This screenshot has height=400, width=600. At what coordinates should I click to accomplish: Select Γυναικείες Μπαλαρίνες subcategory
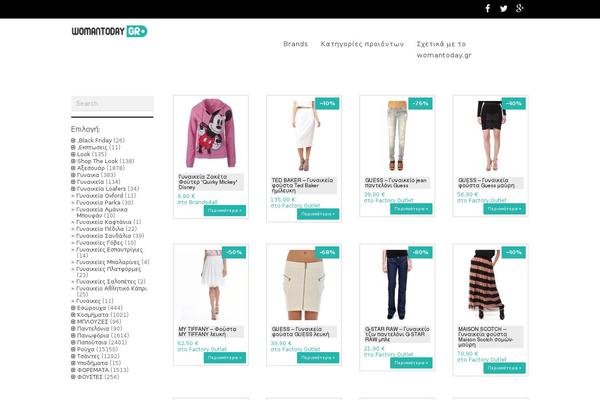pyautogui.click(x=108, y=262)
